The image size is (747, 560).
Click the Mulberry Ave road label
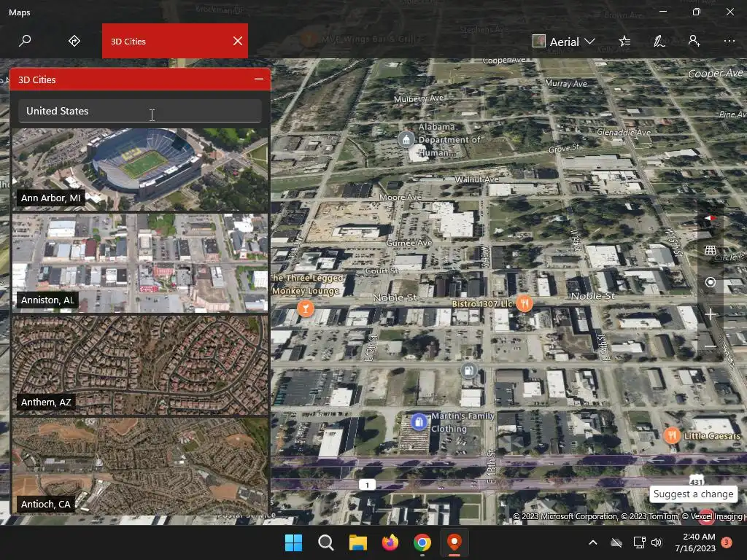(418, 98)
